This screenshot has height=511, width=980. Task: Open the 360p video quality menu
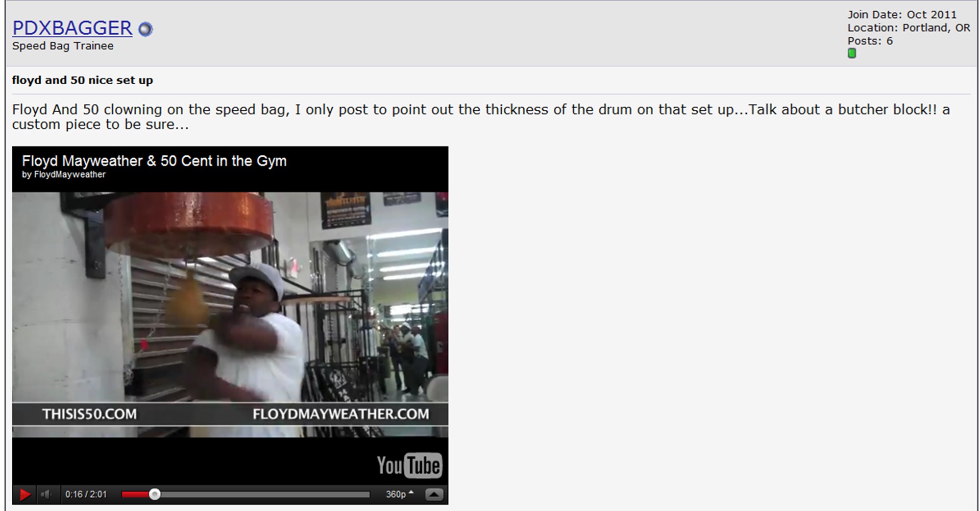point(399,494)
